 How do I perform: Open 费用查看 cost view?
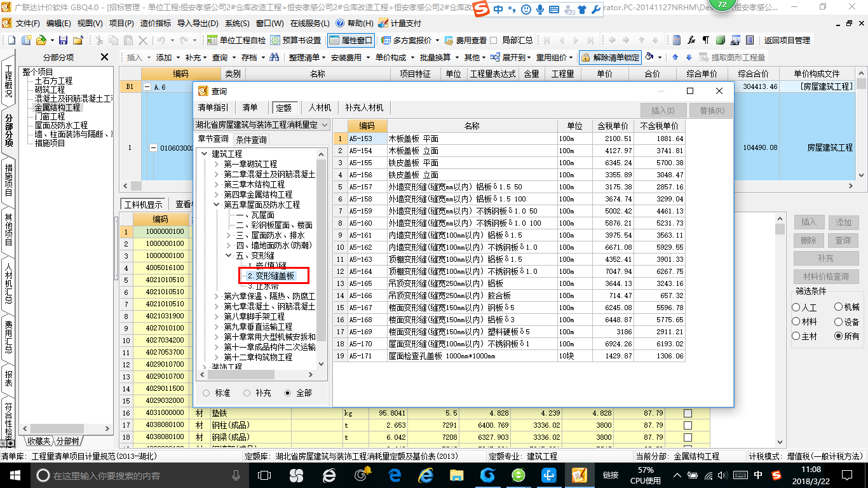pos(466,40)
